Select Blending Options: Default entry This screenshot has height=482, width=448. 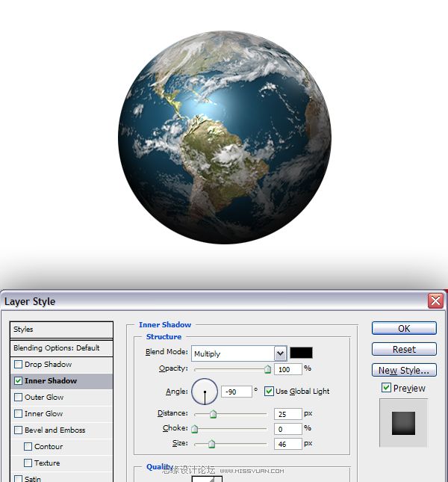click(x=61, y=348)
